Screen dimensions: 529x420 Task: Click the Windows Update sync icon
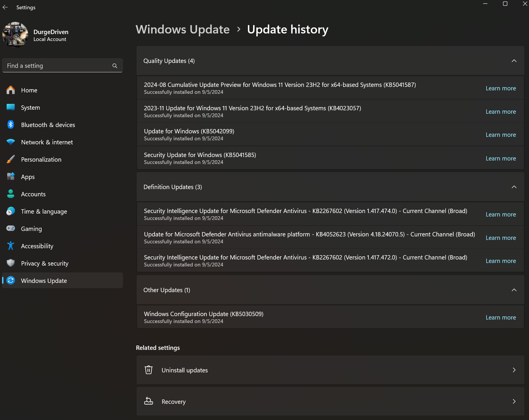pos(11,281)
